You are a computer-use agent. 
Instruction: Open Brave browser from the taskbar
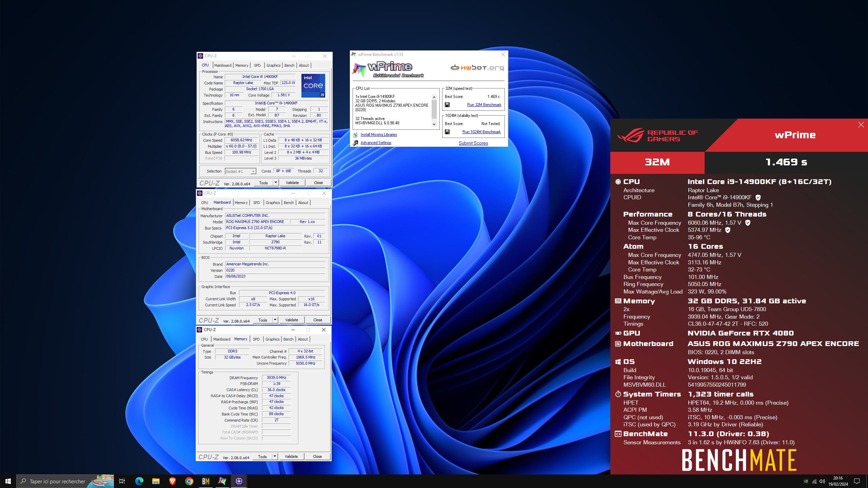point(172,481)
